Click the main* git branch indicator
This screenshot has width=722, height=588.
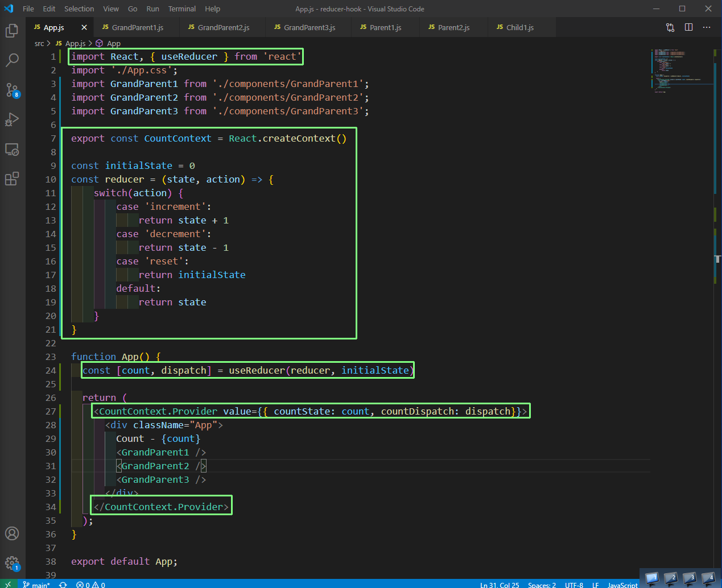click(36, 585)
